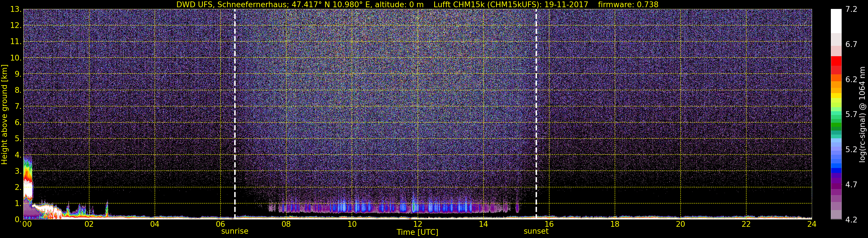The width and height of the screenshot is (868, 238).
Task: Click the 'firmware: 0.738' label
Action: pyautogui.click(x=628, y=4)
